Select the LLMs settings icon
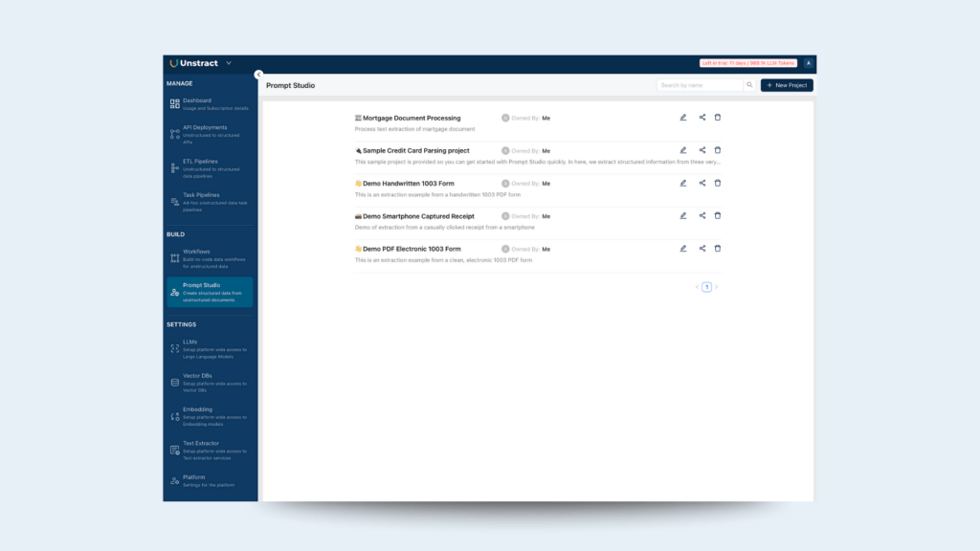The width and height of the screenshot is (980, 551). pos(174,348)
